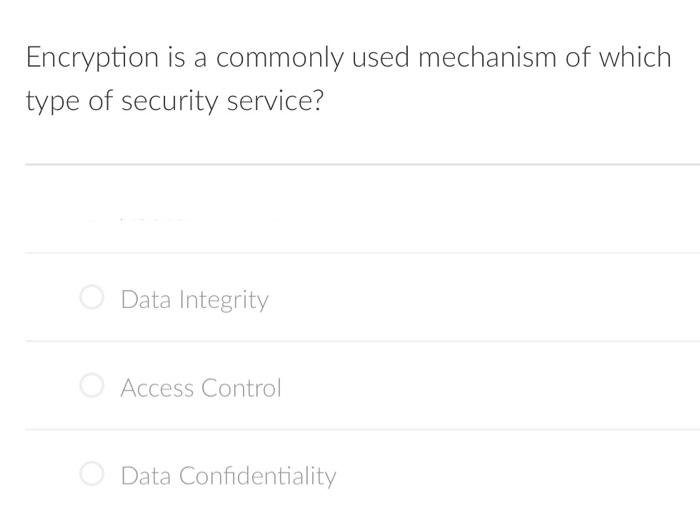Click the "Data Integrity" answer label
Viewport: 700px width, 521px height.
click(x=195, y=300)
